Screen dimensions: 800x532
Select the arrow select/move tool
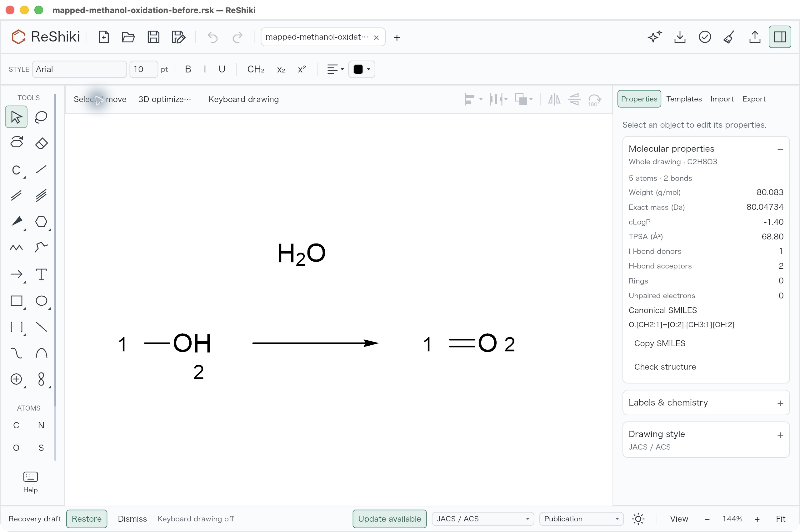click(x=16, y=117)
